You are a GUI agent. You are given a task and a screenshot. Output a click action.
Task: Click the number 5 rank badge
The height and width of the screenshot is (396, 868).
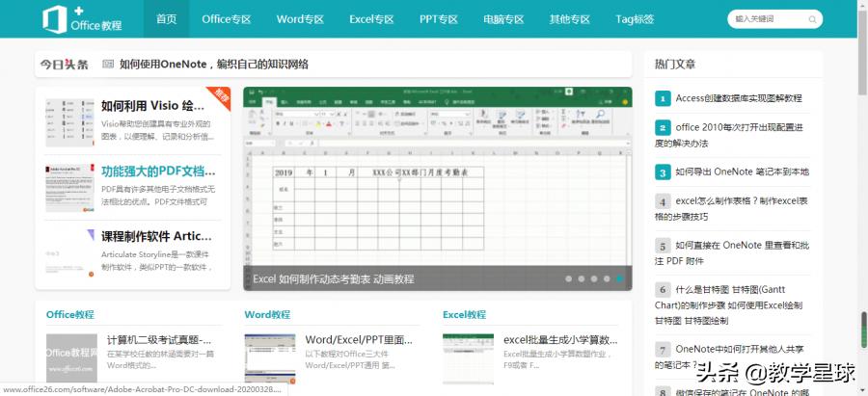click(x=662, y=245)
